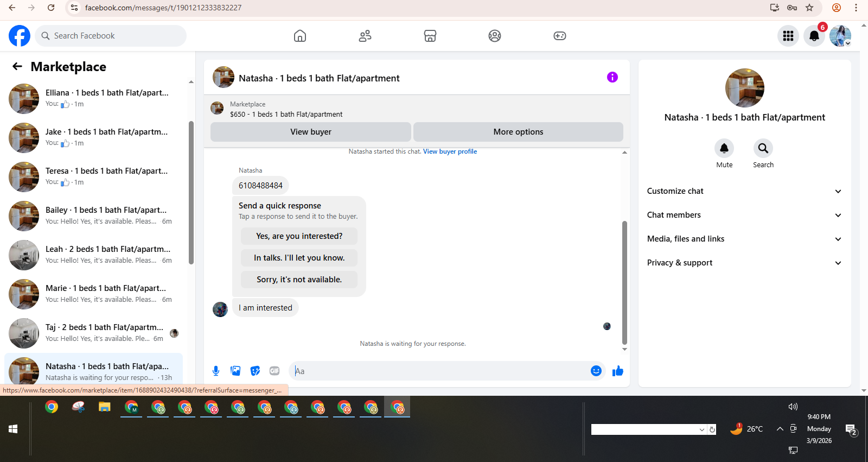Open Marketplace storefront icon in top bar
Image resolution: width=868 pixels, height=462 pixels.
(x=430, y=36)
